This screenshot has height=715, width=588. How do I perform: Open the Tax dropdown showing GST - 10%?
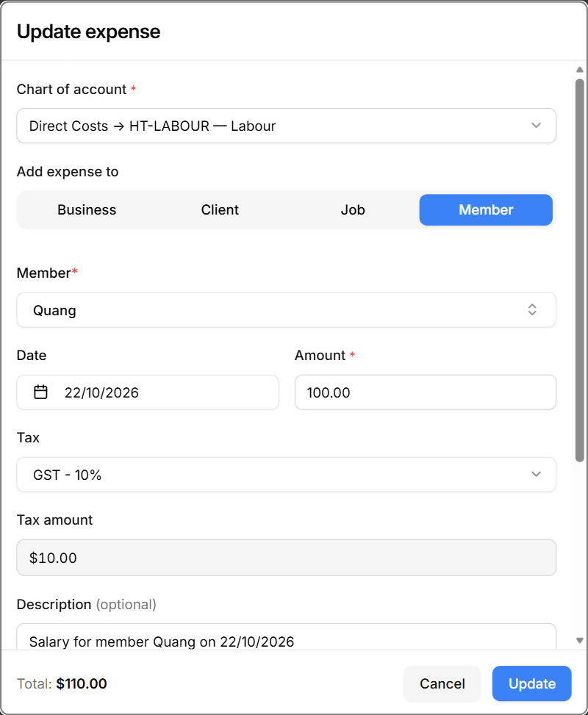[x=286, y=475]
